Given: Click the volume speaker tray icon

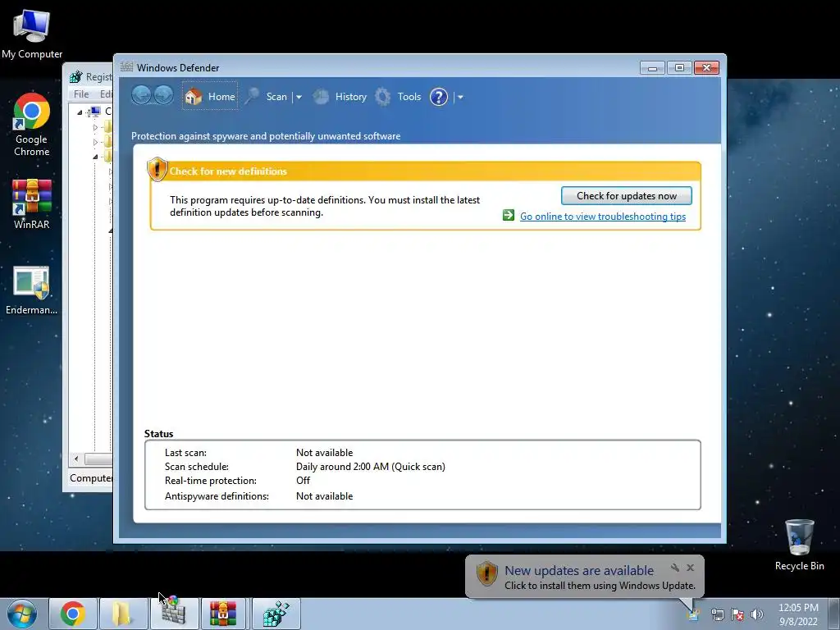Looking at the screenshot, I should pyautogui.click(x=756, y=614).
